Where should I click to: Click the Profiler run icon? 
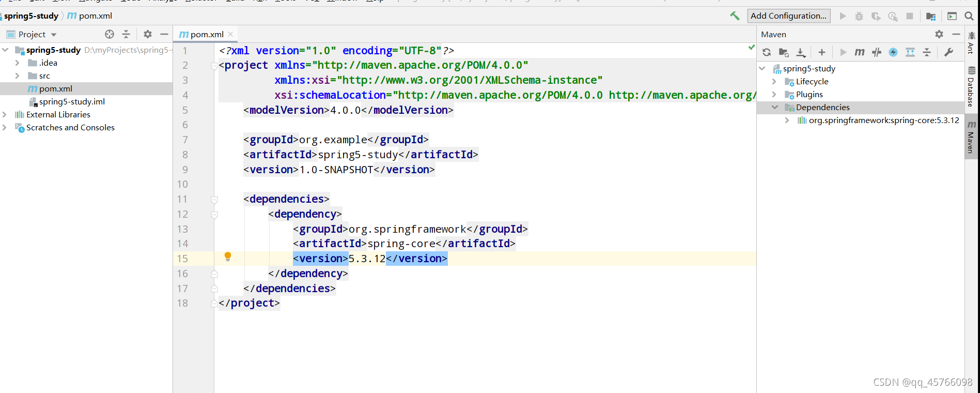coord(893,16)
